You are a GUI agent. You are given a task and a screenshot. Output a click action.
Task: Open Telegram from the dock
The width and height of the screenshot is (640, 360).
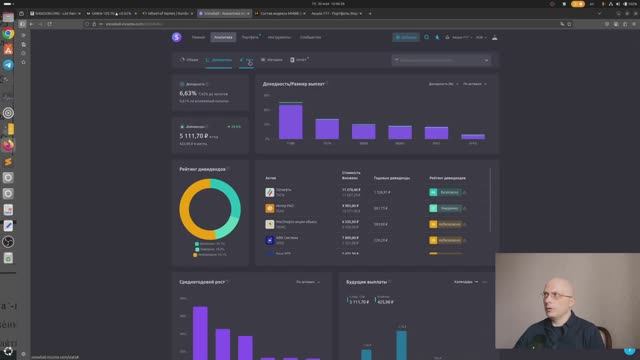(8, 65)
